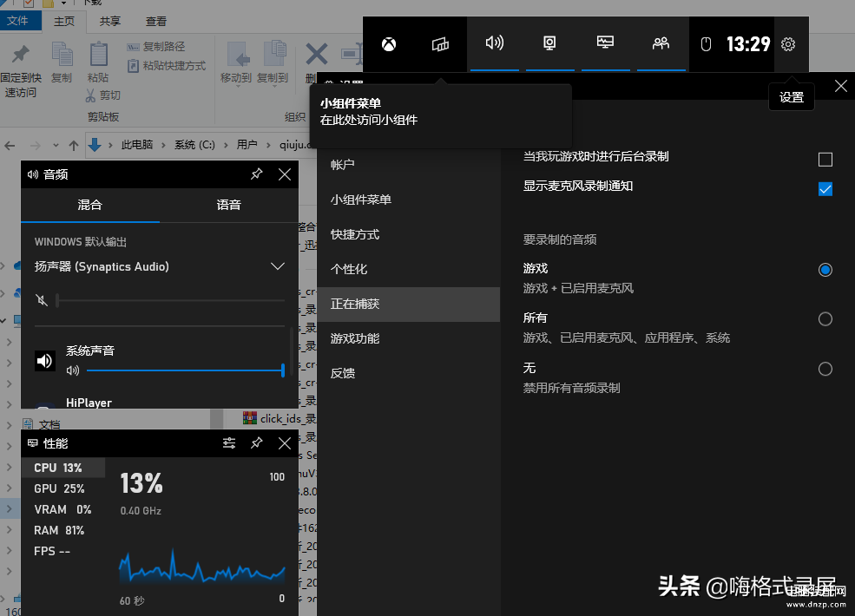The height and width of the screenshot is (616, 855).
Task: Pin the 音频 audio widget
Action: coord(256,174)
